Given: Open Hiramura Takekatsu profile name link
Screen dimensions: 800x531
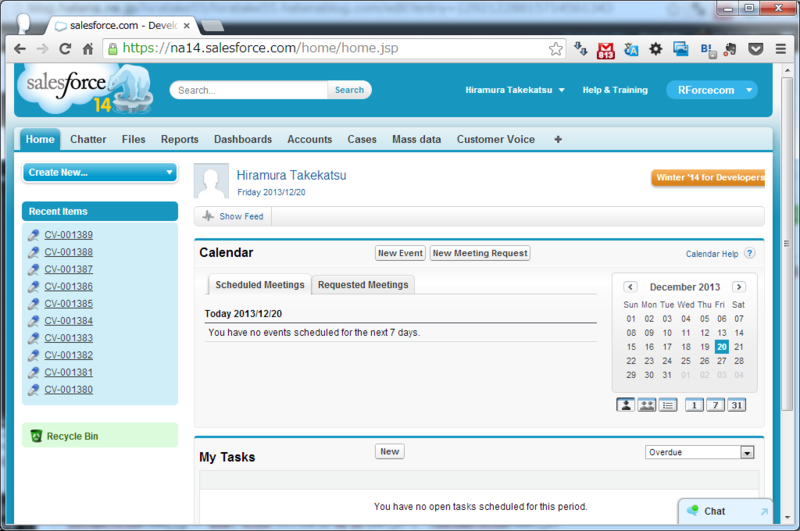Looking at the screenshot, I should point(291,175).
